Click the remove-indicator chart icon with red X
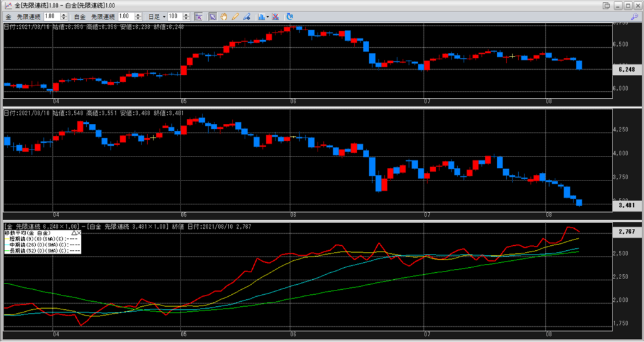Screen dimensions: 644x342 point(275,16)
